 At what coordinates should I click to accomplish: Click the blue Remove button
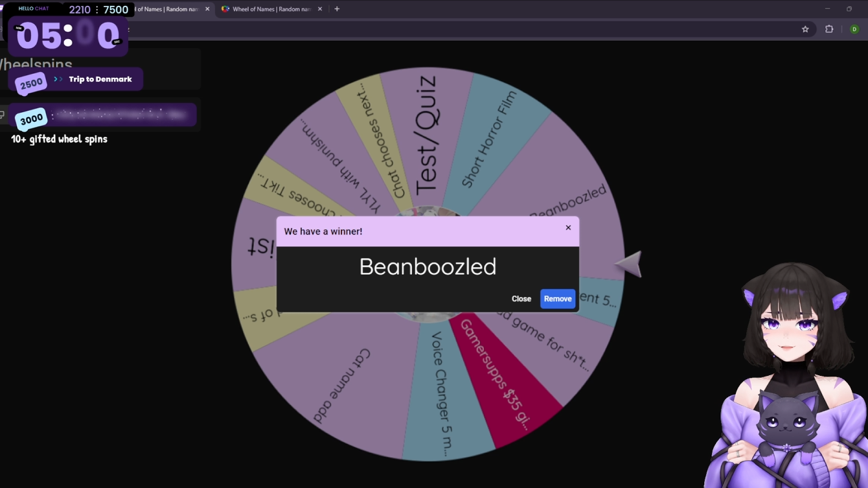[558, 299]
